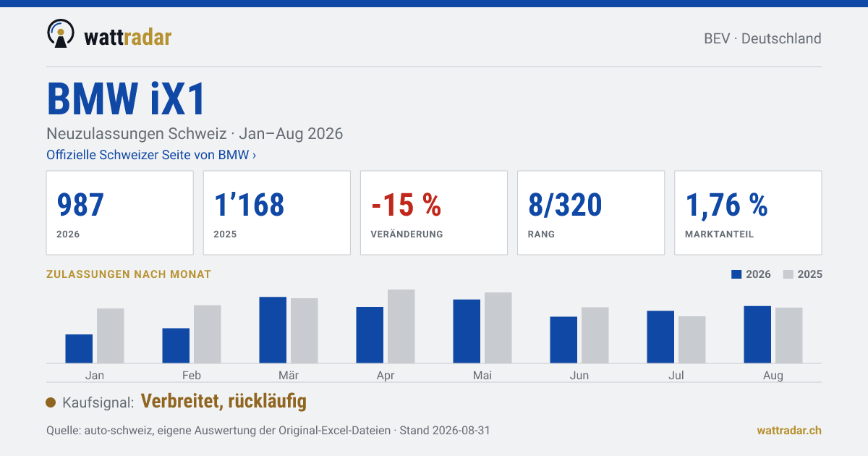
Task: Open the wattradar.ch link in footer
Action: coord(789,430)
